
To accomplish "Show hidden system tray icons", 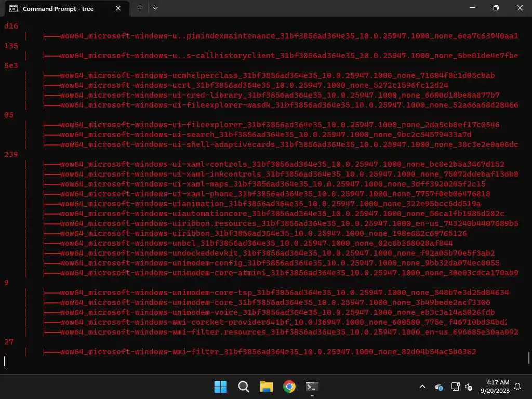I will click(x=422, y=387).
